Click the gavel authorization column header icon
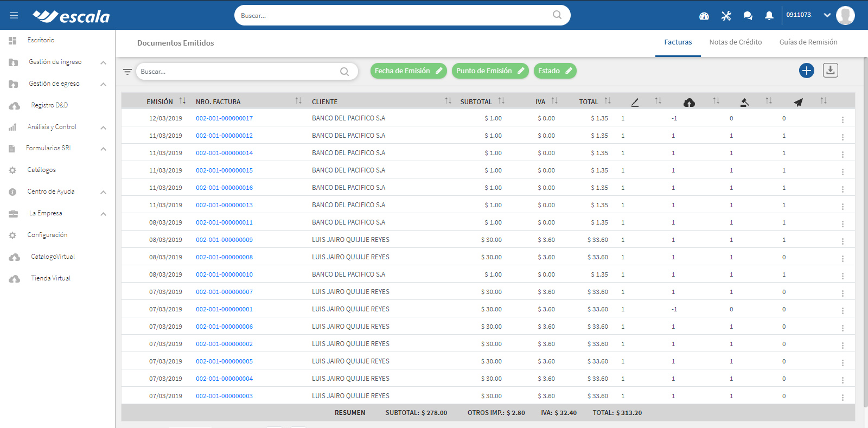Image resolution: width=868 pixels, height=428 pixels. 745,102
